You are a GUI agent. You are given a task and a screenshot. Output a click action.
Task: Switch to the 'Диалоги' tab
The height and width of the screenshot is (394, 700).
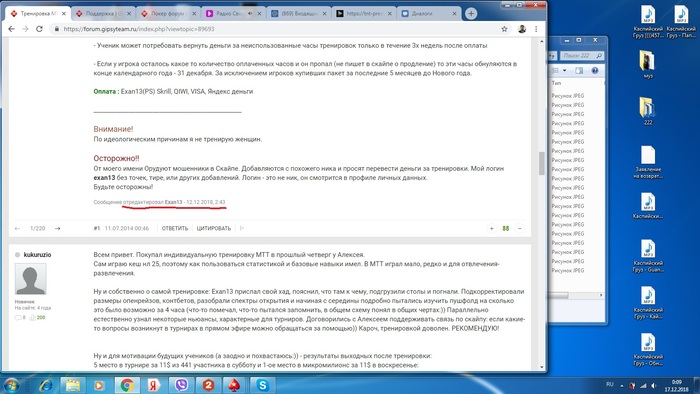pyautogui.click(x=429, y=13)
